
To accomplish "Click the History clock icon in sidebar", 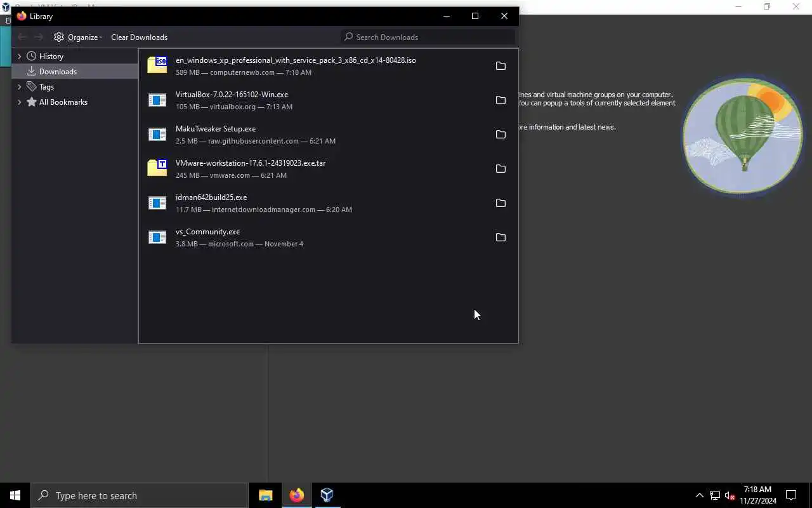I will pos(31,56).
